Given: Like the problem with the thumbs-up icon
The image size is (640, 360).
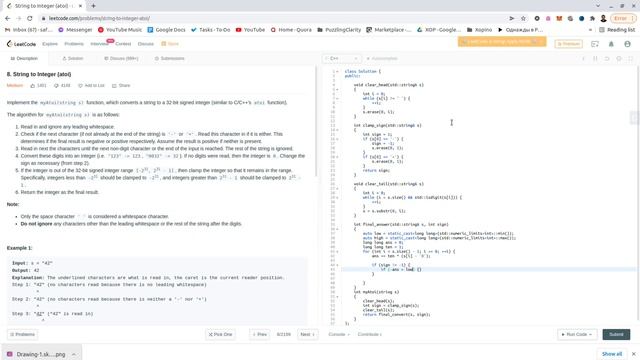Looking at the screenshot, I should 33,85.
